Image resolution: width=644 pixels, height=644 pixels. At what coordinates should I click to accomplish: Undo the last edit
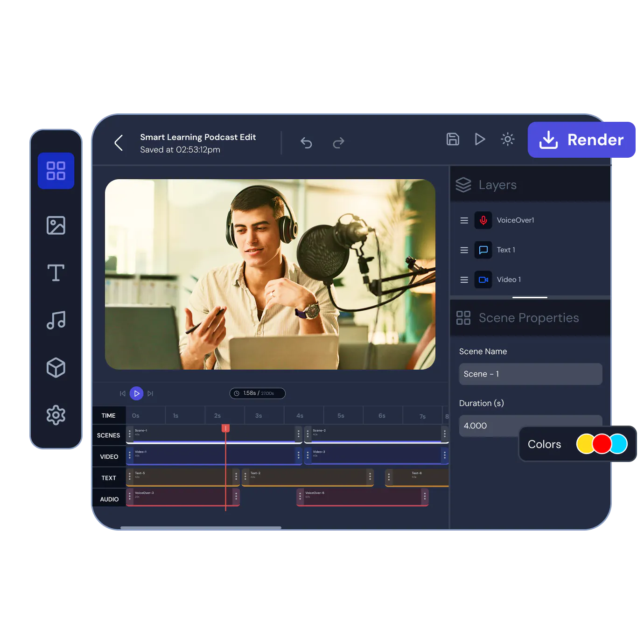pos(306,142)
